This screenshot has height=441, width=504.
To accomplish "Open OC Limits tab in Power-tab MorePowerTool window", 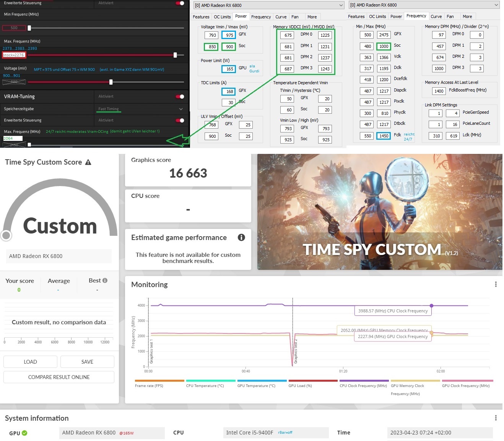I will pyautogui.click(x=222, y=17).
